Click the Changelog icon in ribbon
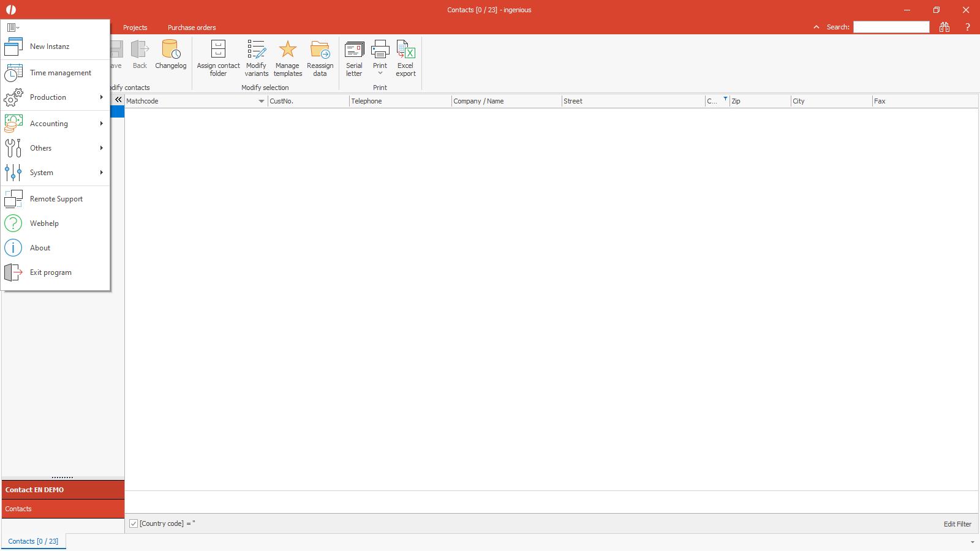Viewport: 980px width, 551px height. coord(170,50)
